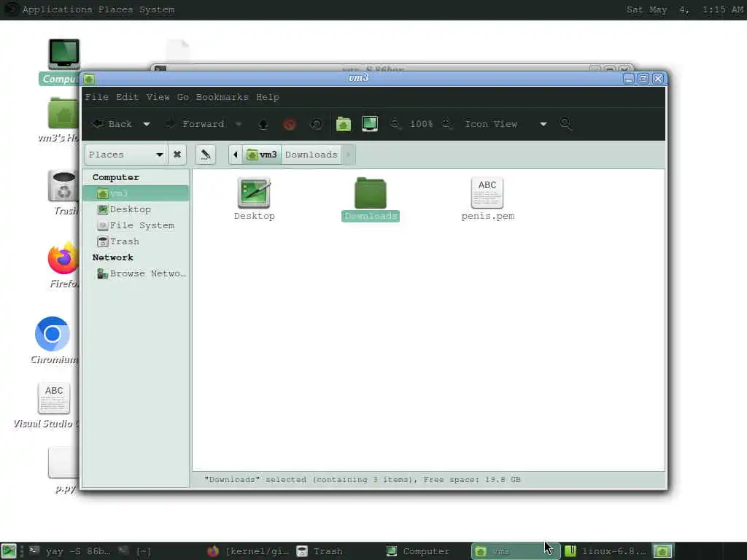Click the last green folder taskbar item

coord(662,551)
